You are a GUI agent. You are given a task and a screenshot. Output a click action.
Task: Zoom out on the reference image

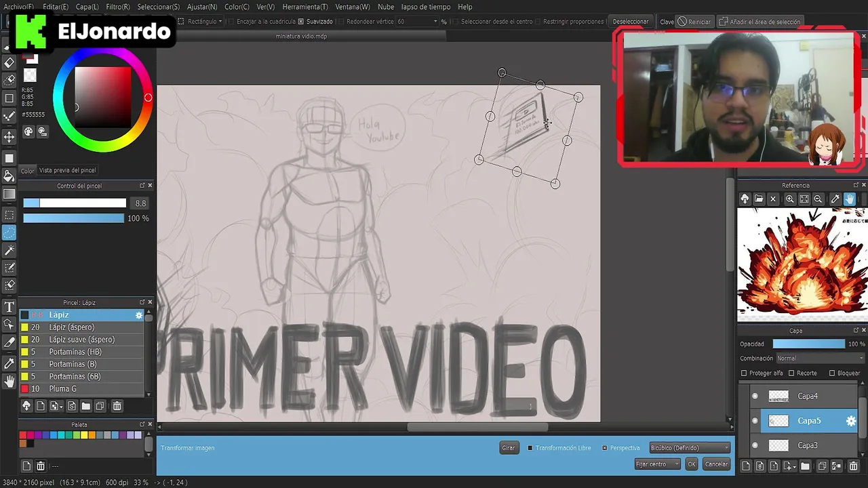click(x=818, y=199)
